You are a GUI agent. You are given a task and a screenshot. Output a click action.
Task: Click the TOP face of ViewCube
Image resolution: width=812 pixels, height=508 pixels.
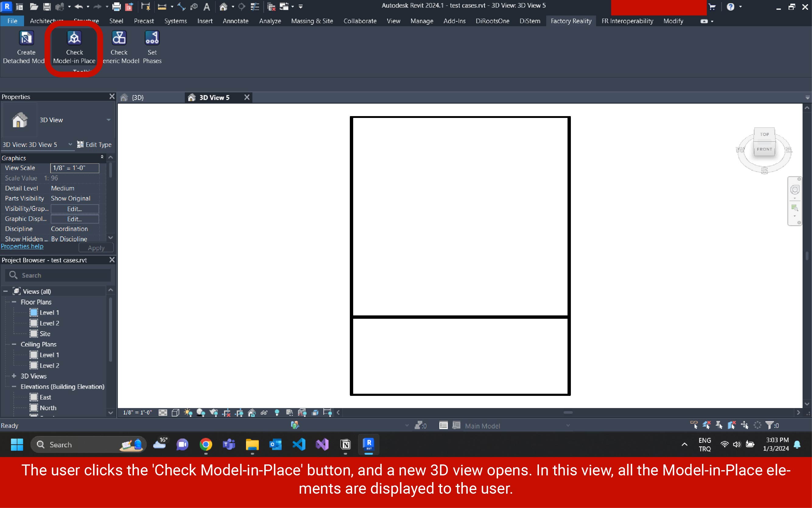[764, 134]
